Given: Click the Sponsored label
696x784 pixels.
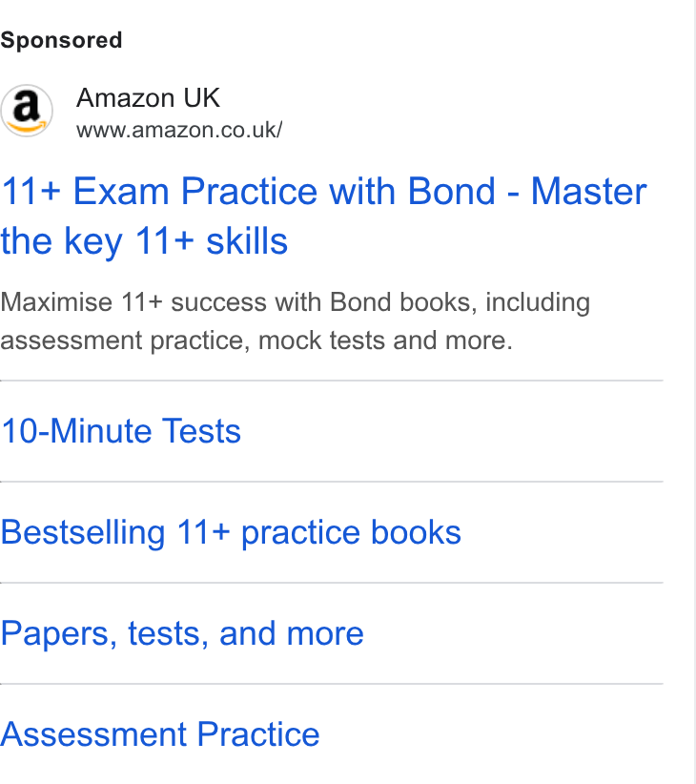Looking at the screenshot, I should (61, 40).
